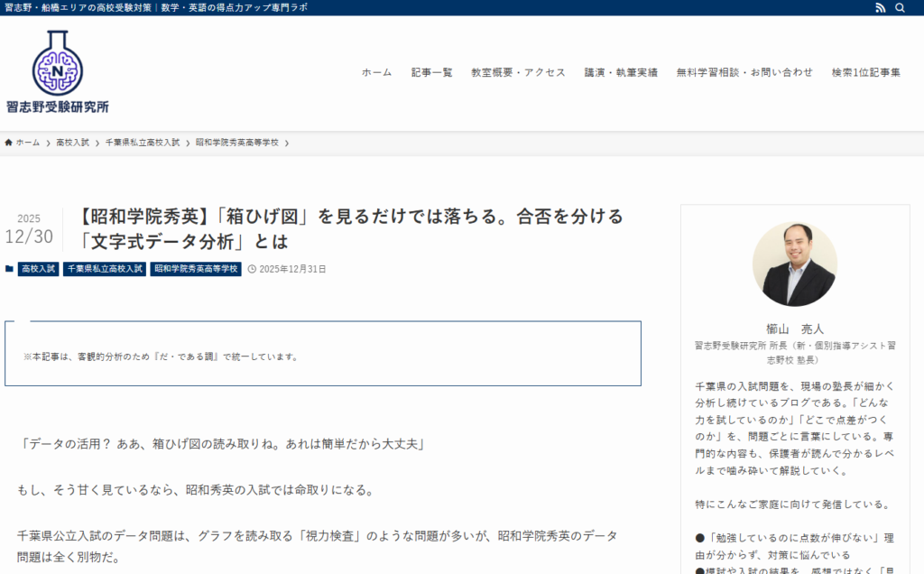Click the RSS feed icon

[x=881, y=8]
